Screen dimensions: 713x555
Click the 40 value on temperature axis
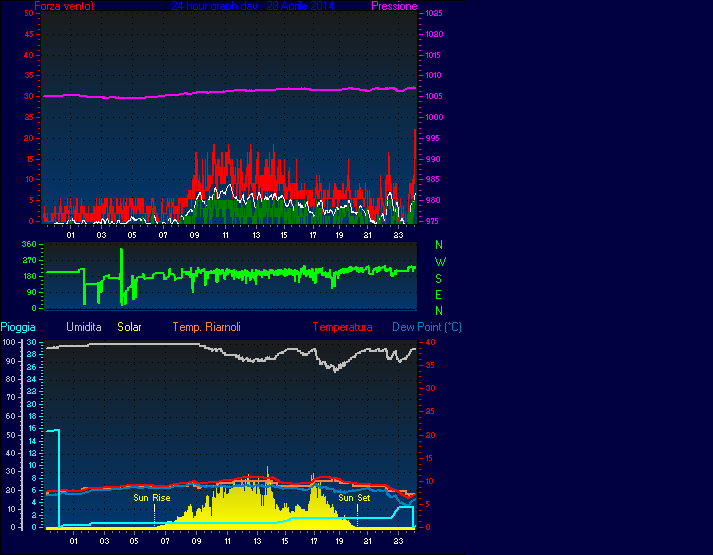[429, 342]
